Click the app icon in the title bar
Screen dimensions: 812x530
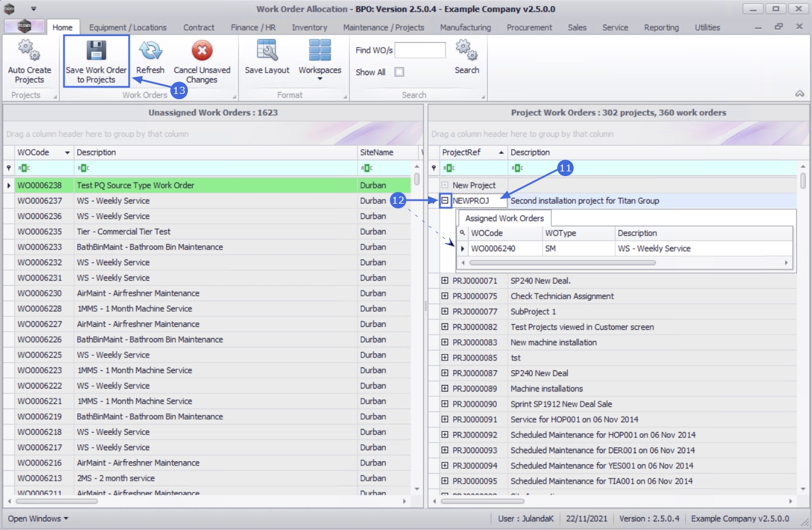coord(9,9)
